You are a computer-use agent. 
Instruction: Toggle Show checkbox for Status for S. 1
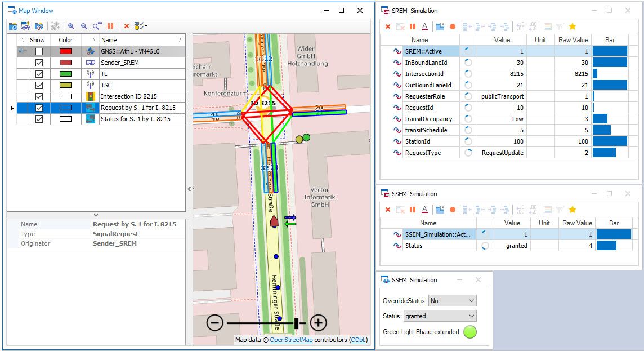[39, 119]
